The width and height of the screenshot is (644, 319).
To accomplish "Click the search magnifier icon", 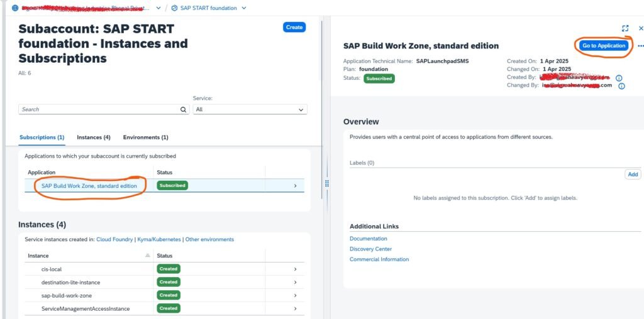I will coord(184,109).
